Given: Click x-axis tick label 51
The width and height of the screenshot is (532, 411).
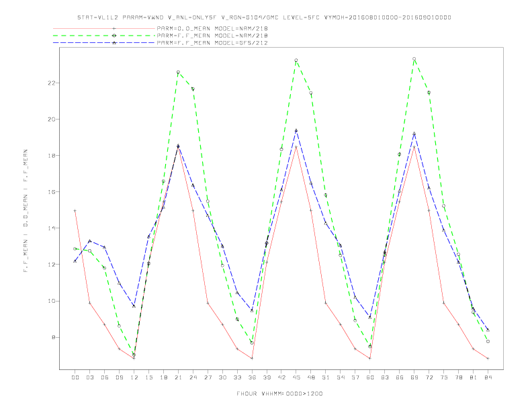Looking at the screenshot, I should click(x=326, y=377).
